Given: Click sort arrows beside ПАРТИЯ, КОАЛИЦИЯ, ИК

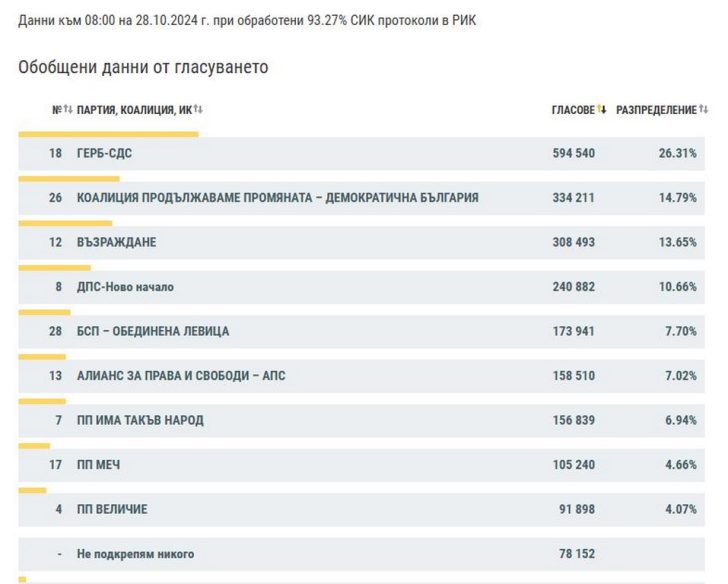Looking at the screenshot, I should pyautogui.click(x=198, y=110).
